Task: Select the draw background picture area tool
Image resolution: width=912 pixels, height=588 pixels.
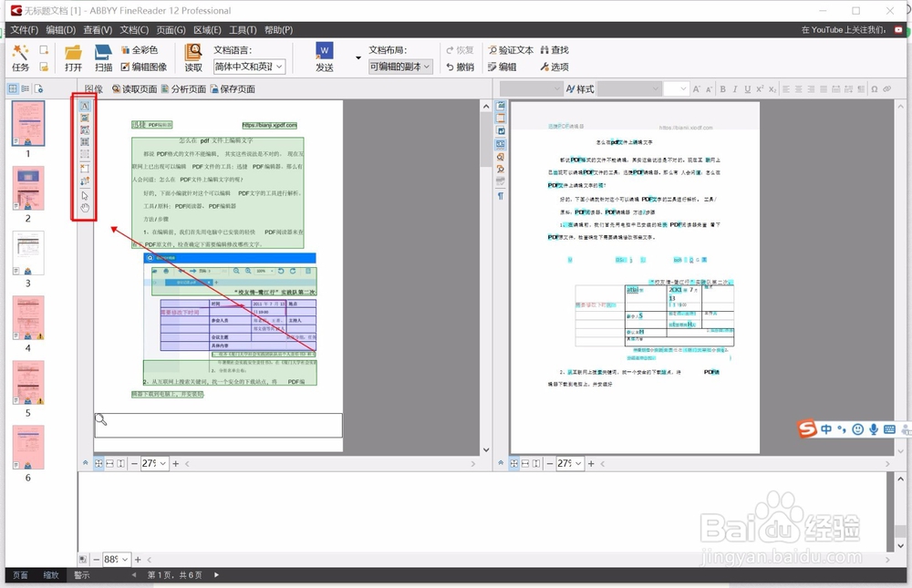Action: point(85,129)
